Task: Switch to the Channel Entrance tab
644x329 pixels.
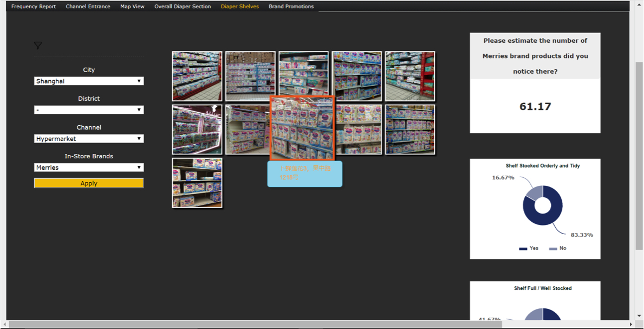Action: tap(88, 7)
